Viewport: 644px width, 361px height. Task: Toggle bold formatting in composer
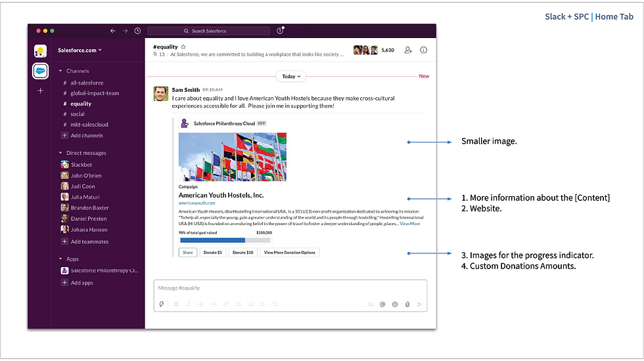(176, 304)
